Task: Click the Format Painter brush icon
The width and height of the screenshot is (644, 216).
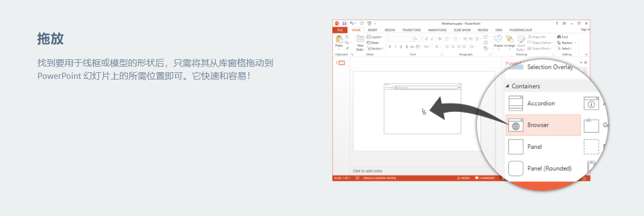Action: point(347,48)
